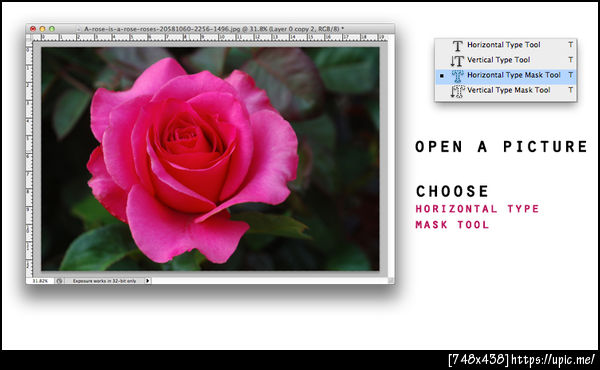Click the Horizontal Type Mask Tool dotted icon

[457, 76]
